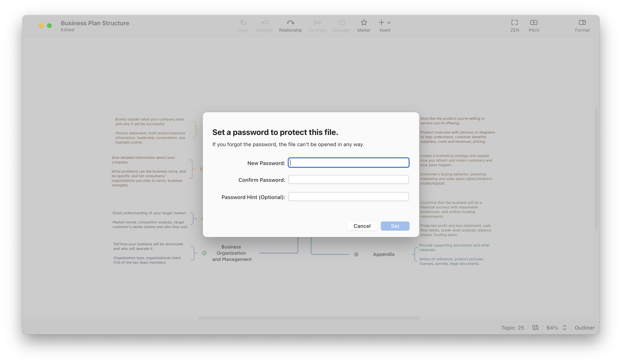This screenshot has width=622, height=364.
Task: Click 'Describe the product you're selling' note
Action: click(452, 121)
